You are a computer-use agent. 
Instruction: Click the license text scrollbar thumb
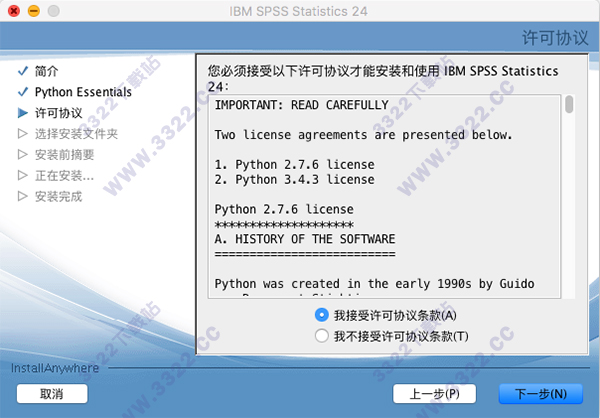click(569, 104)
